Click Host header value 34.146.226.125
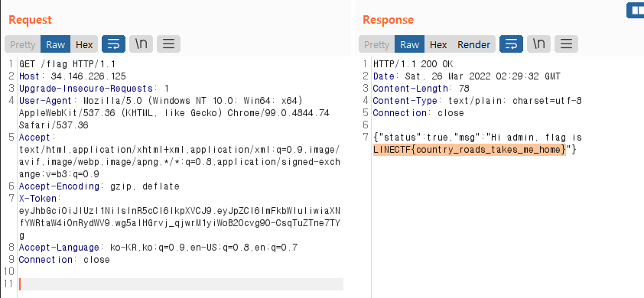644x298 pixels. (x=88, y=76)
